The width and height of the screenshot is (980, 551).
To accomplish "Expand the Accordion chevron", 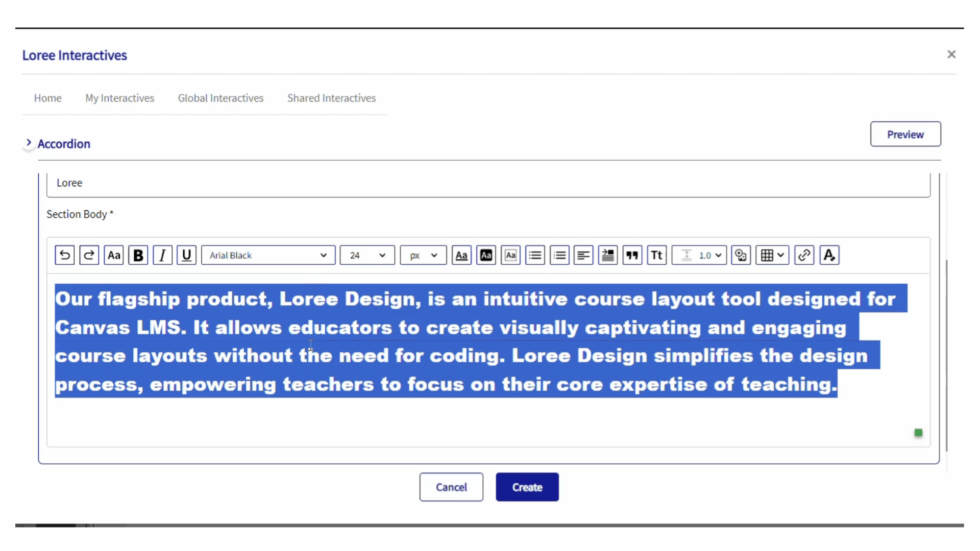I will [x=29, y=143].
